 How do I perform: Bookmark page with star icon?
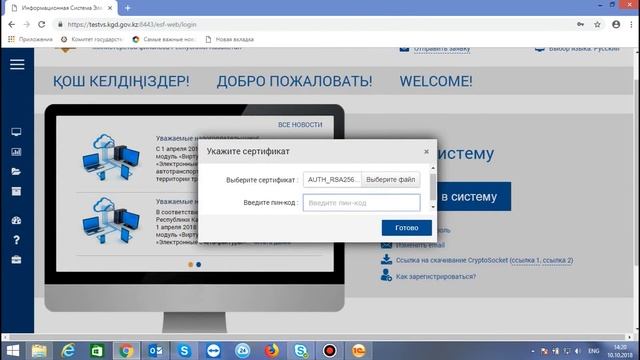coord(597,24)
